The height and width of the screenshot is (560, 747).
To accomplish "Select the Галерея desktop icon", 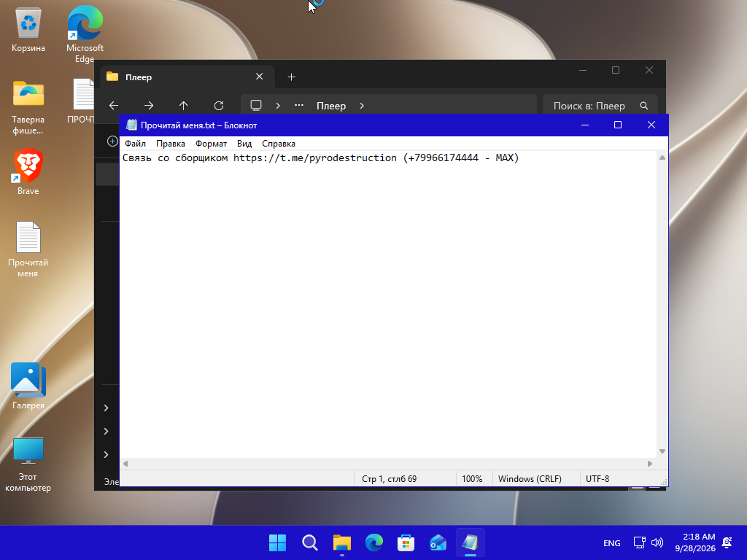I will click(x=28, y=386).
